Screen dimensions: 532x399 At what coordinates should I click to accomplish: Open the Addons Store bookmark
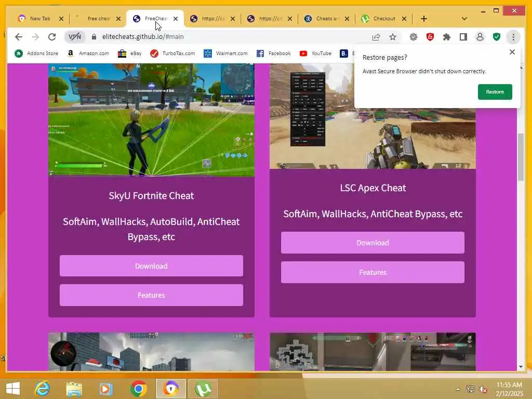tap(37, 54)
